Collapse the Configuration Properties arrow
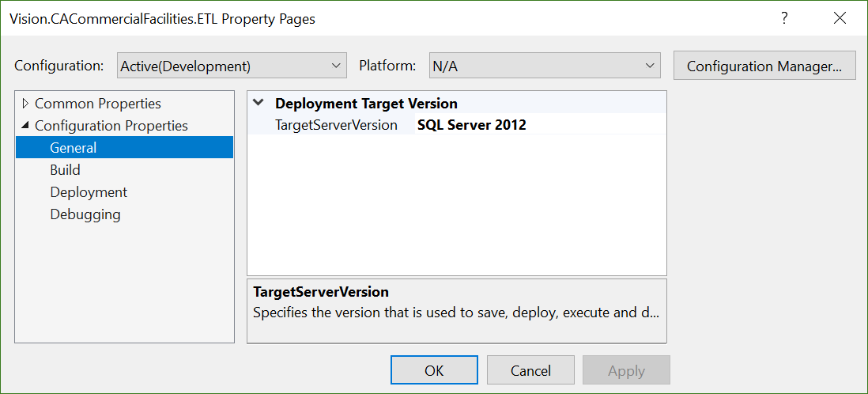 (25, 126)
